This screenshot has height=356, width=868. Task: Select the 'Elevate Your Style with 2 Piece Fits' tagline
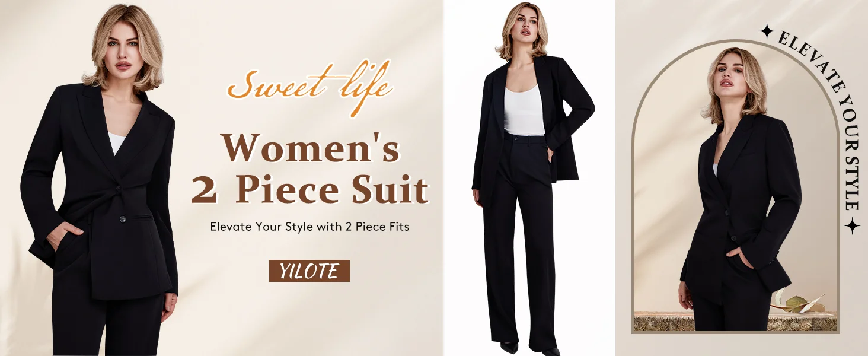(x=309, y=227)
